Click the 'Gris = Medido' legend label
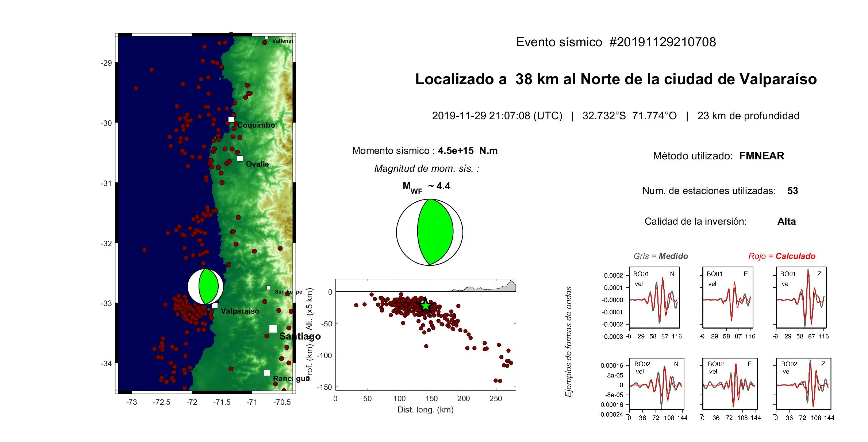Viewport: 868px width, 442px height. [x=661, y=256]
